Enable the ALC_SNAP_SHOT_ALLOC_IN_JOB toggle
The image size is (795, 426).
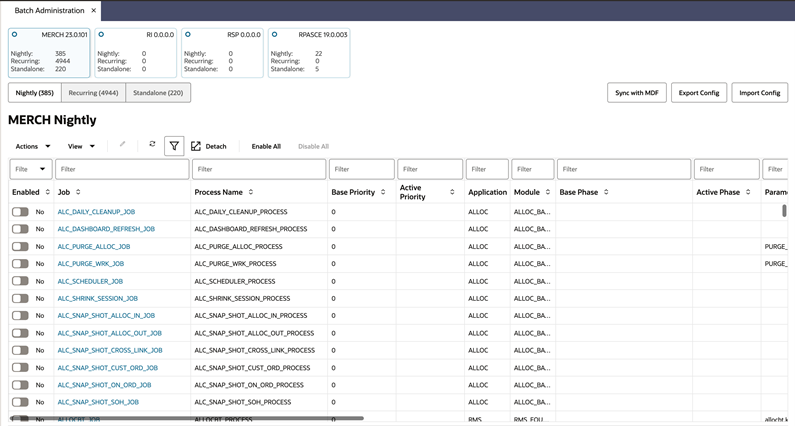coord(20,315)
